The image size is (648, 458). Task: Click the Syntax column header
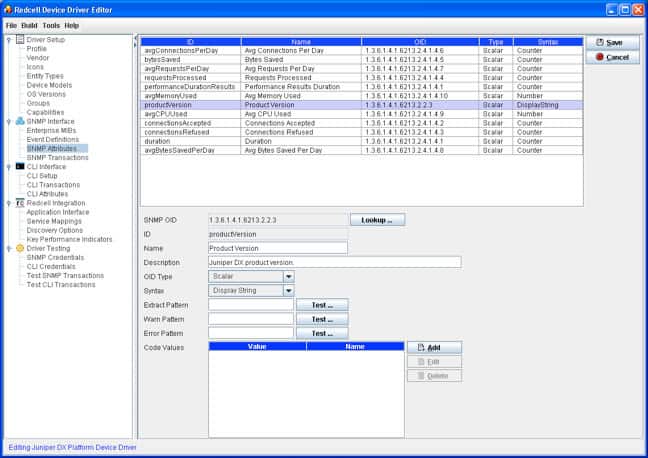pyautogui.click(x=548, y=42)
